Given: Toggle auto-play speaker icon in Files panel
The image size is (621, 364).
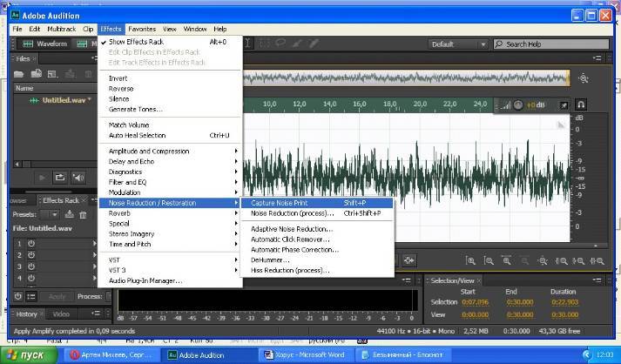Looking at the screenshot, I should pos(78,178).
